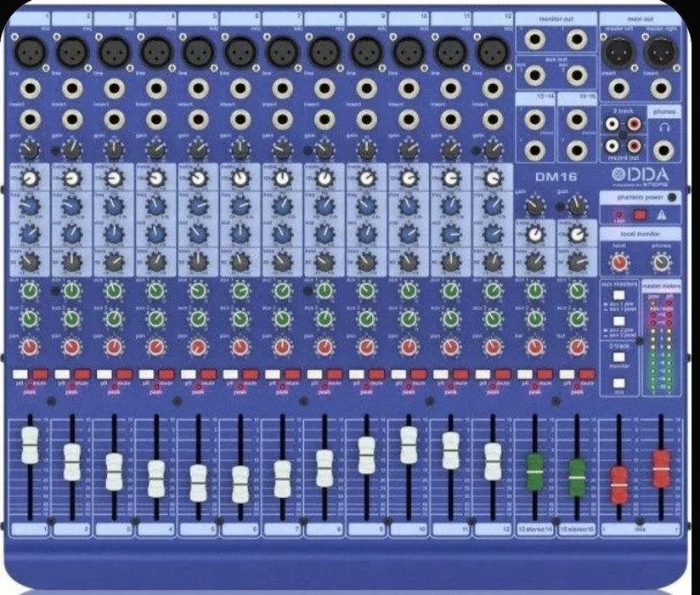Click the channel 8 peak LED

[325, 387]
